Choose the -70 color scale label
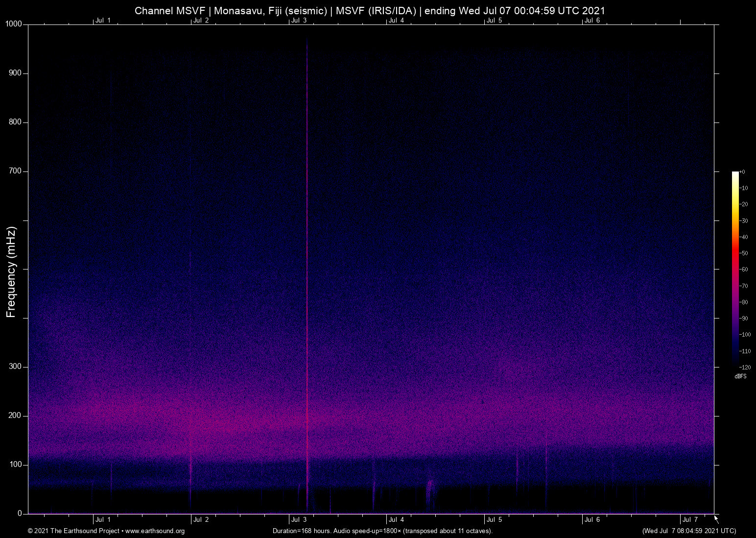756x538 pixels. click(743, 286)
